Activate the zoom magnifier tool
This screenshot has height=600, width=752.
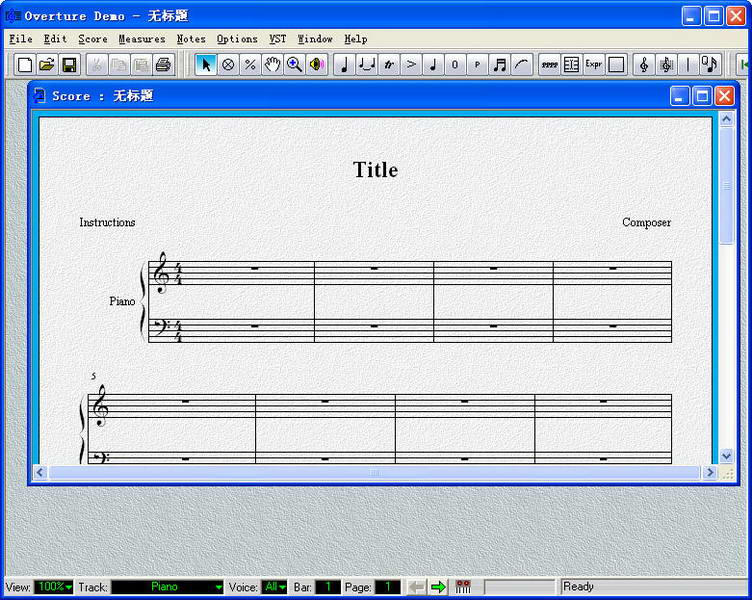coord(294,65)
